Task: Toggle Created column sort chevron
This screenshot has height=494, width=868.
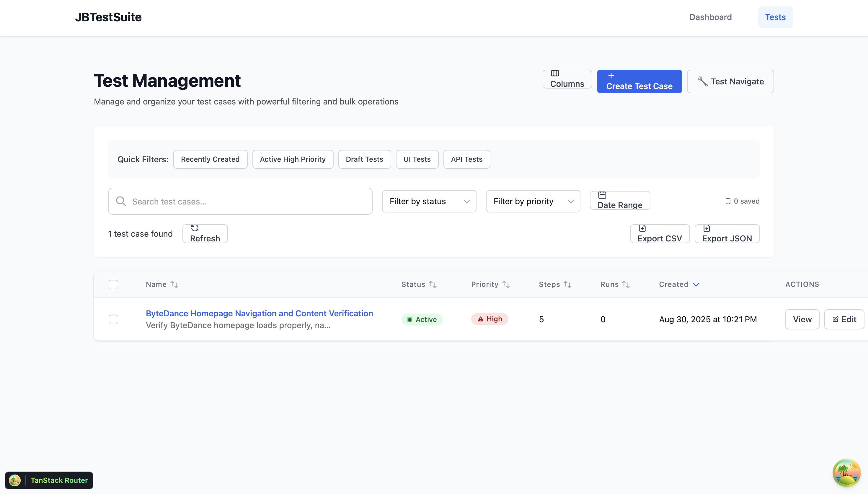Action: [696, 284]
